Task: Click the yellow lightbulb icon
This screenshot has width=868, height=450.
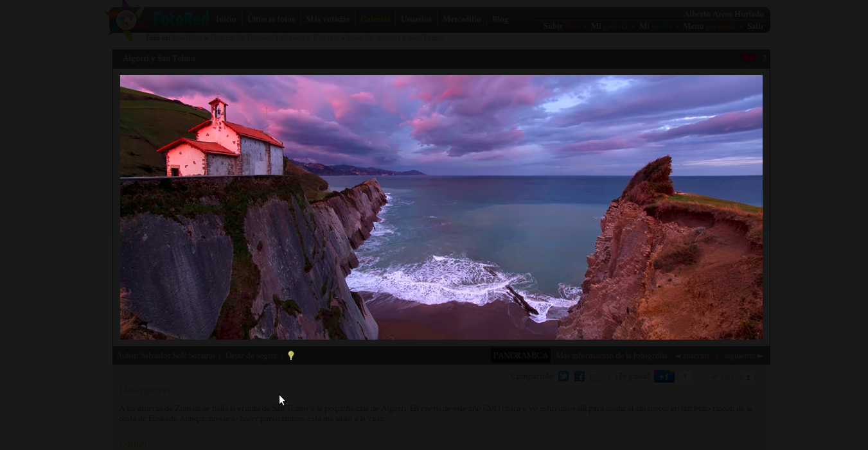Action: [x=291, y=356]
